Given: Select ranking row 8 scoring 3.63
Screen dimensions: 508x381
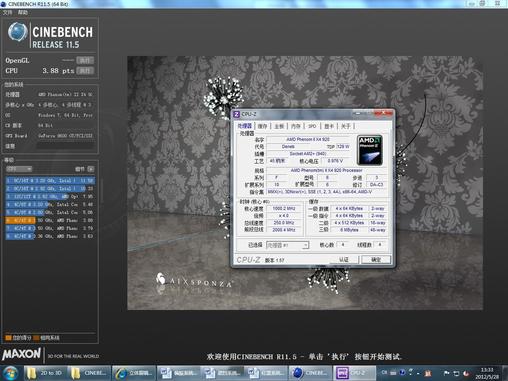Looking at the screenshot, I should (x=50, y=236).
